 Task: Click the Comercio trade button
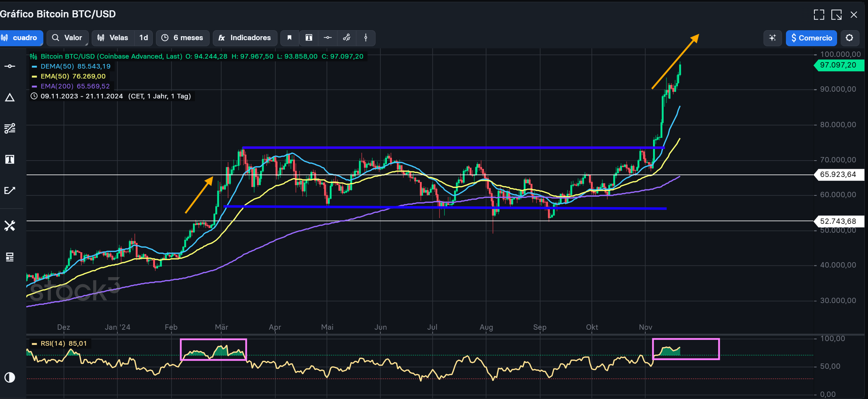[x=811, y=38]
